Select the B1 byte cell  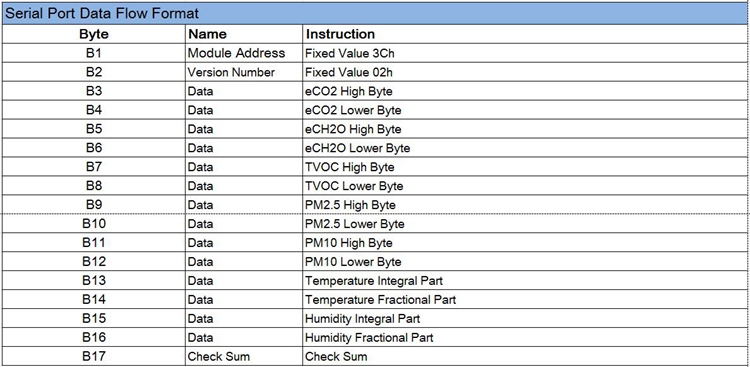point(94,53)
